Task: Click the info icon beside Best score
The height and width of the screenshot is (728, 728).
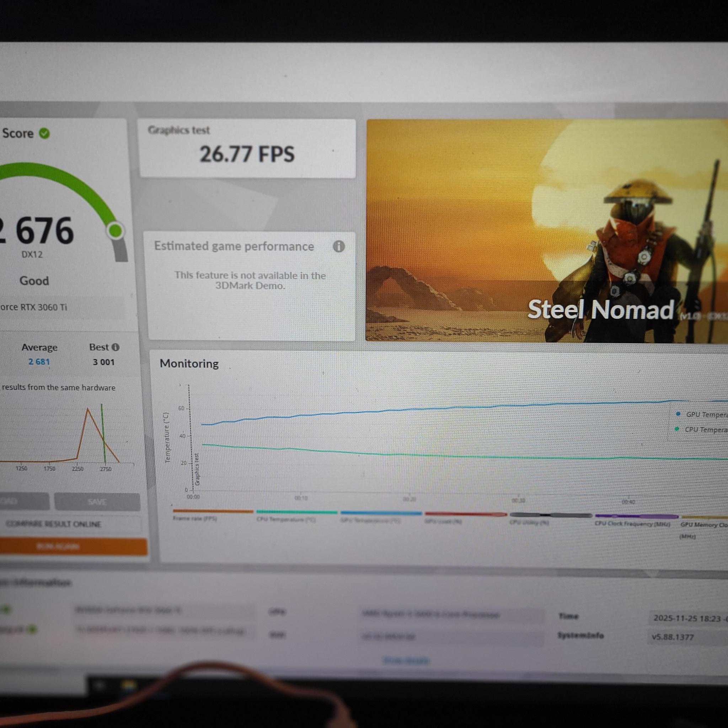Action: click(116, 347)
